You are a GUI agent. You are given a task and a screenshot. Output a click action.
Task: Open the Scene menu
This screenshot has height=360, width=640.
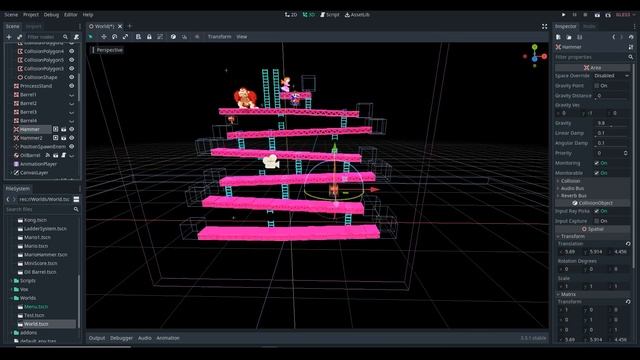click(11, 15)
